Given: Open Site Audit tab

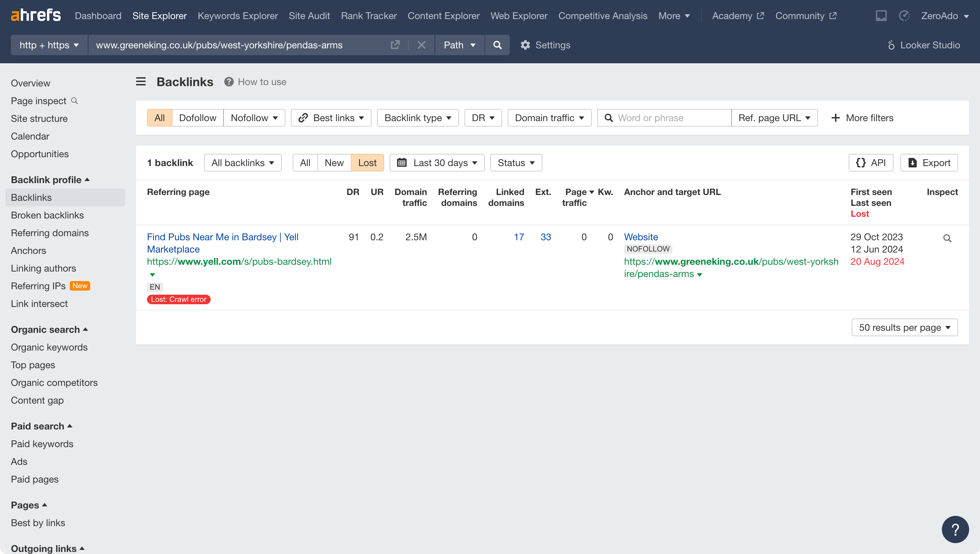Looking at the screenshot, I should tap(309, 16).
